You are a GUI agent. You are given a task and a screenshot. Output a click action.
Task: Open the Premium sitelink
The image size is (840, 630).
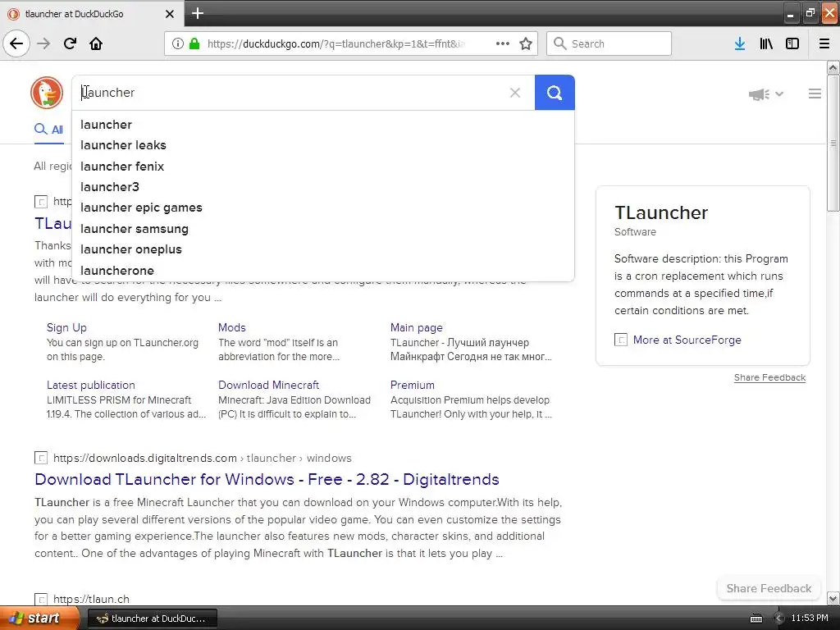pyautogui.click(x=412, y=386)
